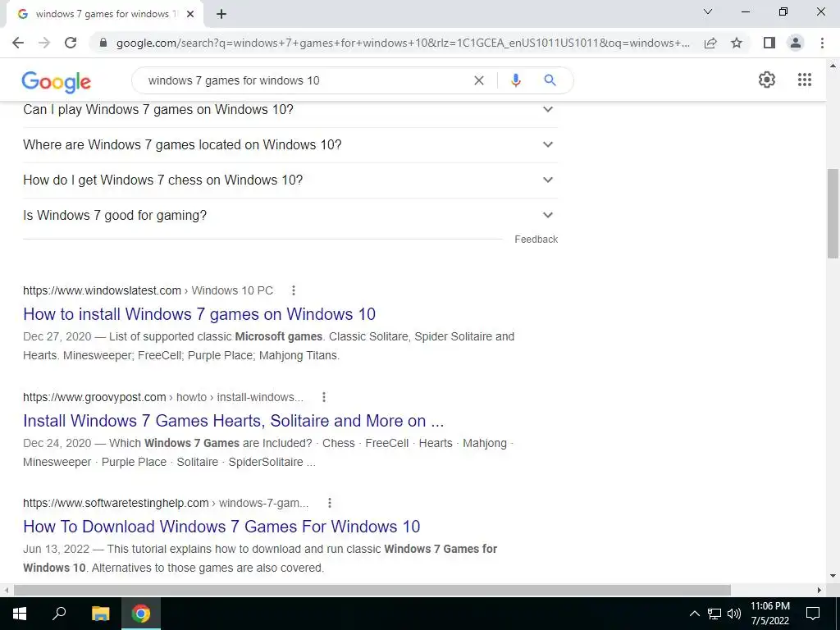The width and height of the screenshot is (840, 630).
Task: Open the browser side panel
Action: tap(769, 43)
